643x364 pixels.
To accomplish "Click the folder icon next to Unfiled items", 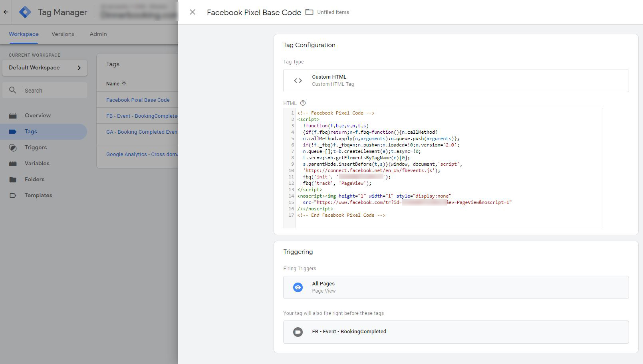I will [x=309, y=12].
